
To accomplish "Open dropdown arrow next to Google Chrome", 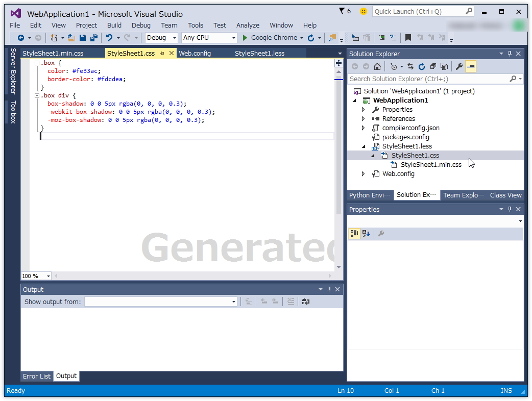I will 302,38.
